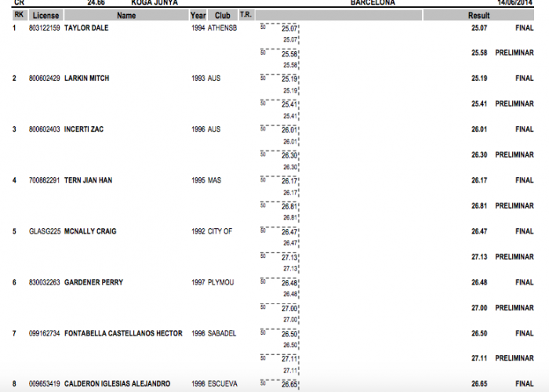Click 26.47 in the Result column

point(479,232)
